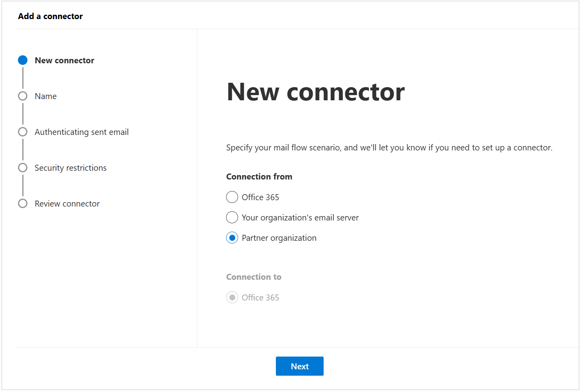Choose Your organization's email server radio button
Viewport: 580px width, 392px height.
click(x=232, y=217)
